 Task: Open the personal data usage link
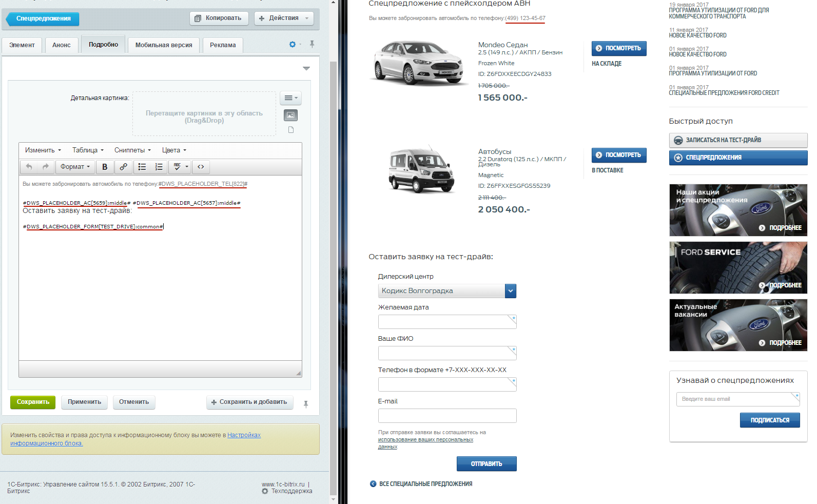(425, 443)
